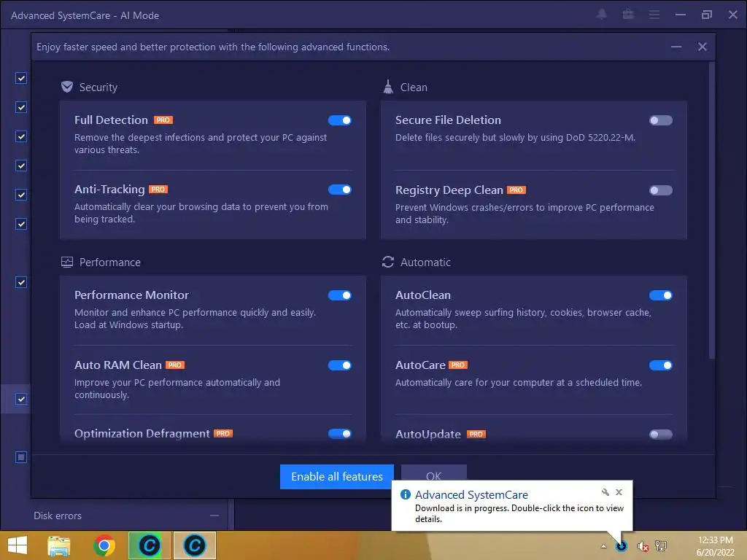Switch to first Advanced SystemCare taskbar icon

149,545
